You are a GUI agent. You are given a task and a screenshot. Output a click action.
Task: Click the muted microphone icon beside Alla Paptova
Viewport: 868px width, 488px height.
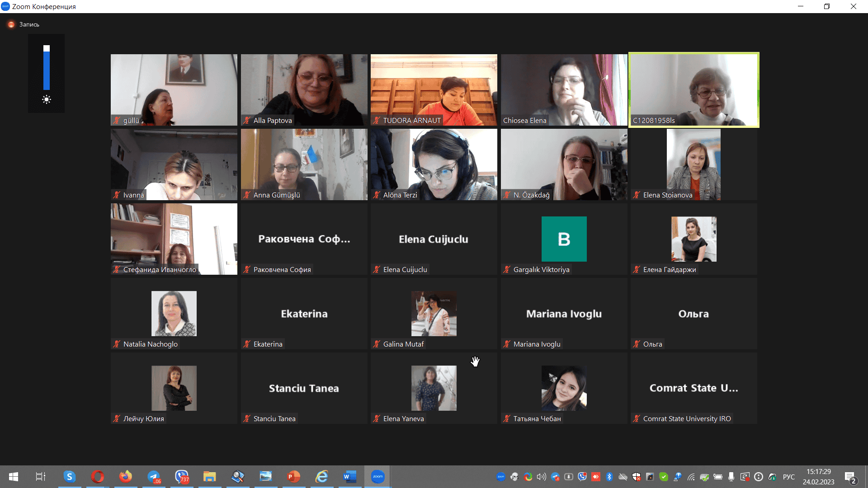point(247,121)
